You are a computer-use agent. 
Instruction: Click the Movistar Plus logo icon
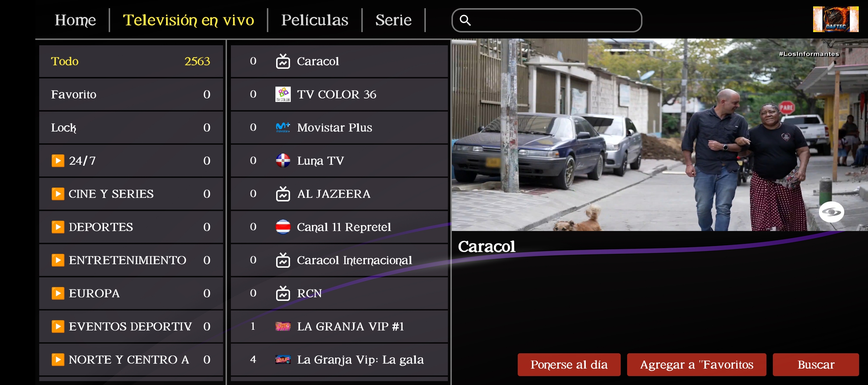click(x=283, y=128)
